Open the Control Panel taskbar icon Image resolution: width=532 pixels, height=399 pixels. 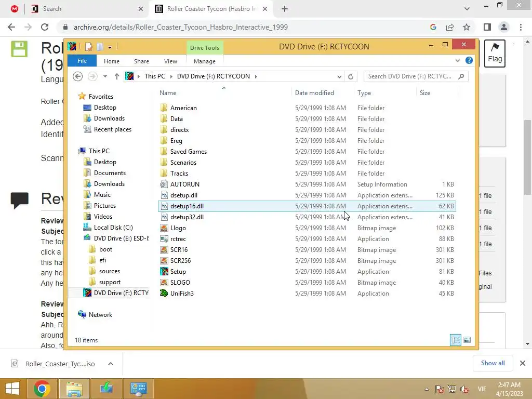coord(138,389)
